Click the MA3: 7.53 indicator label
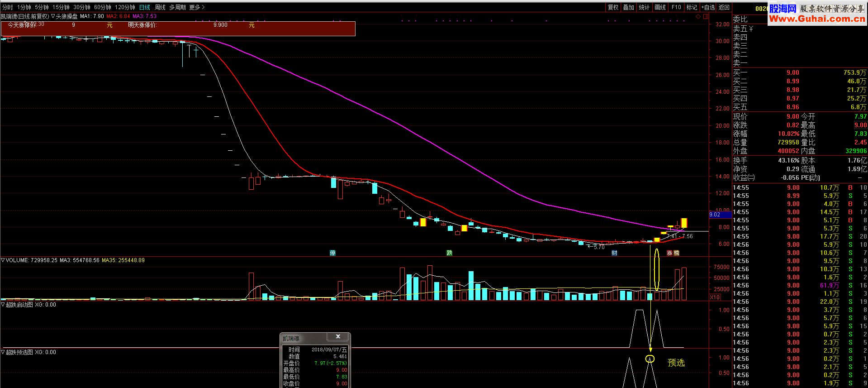 (144, 16)
